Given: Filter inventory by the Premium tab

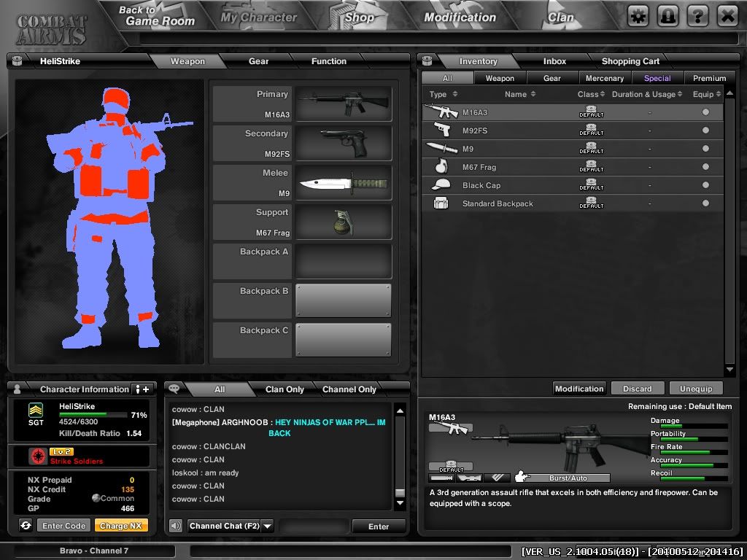Looking at the screenshot, I should tap(709, 78).
